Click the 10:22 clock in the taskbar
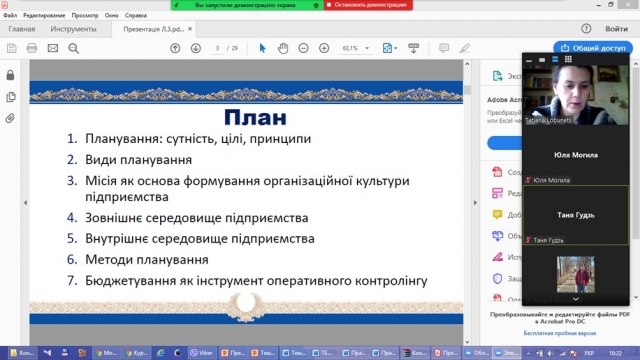Image resolution: width=640 pixels, height=360 pixels. pos(615,353)
